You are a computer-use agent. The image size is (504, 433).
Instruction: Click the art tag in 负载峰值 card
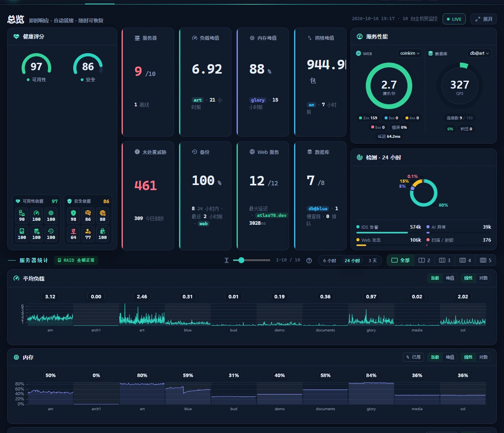point(198,100)
